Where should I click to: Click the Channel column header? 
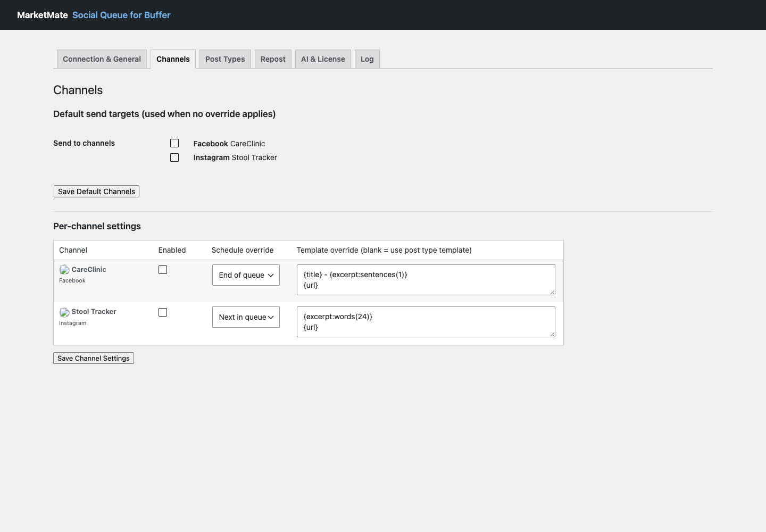(73, 250)
